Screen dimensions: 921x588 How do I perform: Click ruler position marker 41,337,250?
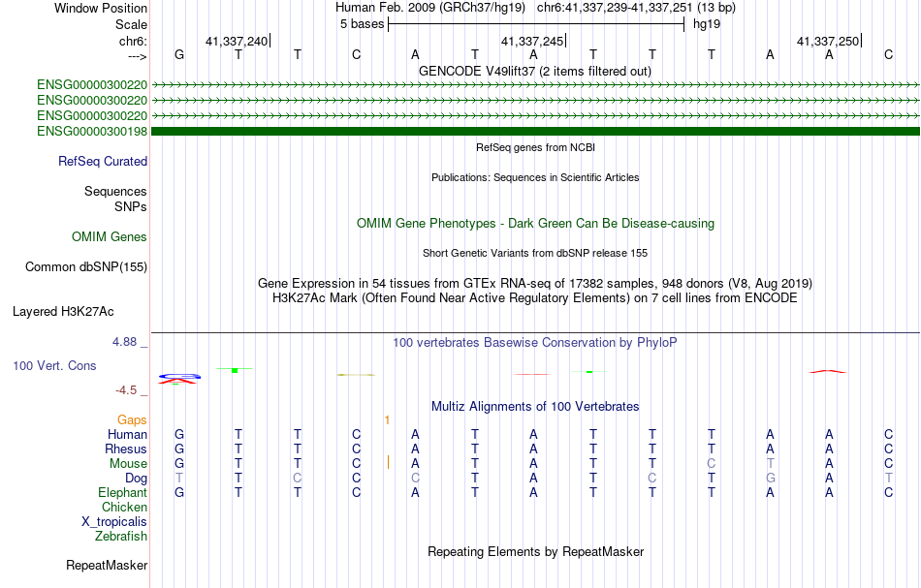pos(828,41)
